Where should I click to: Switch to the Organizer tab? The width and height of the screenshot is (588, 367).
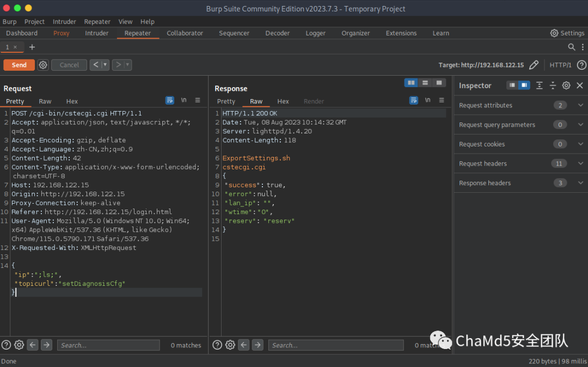356,33
